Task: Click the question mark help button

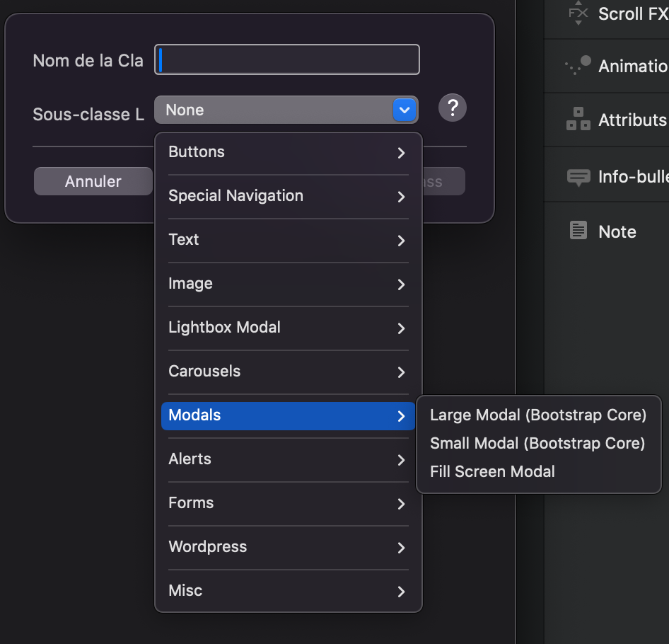Action: tap(453, 108)
